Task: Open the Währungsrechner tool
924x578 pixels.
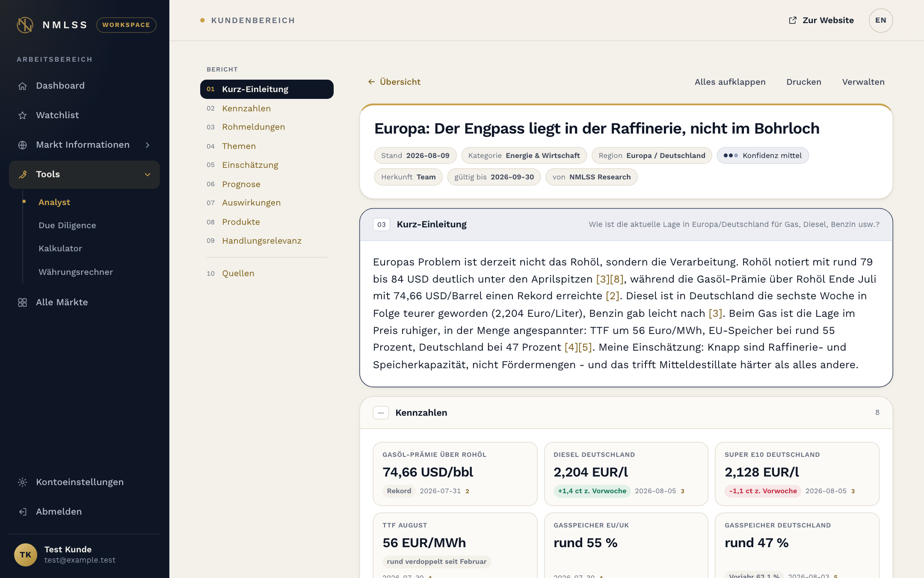Action: pos(76,272)
